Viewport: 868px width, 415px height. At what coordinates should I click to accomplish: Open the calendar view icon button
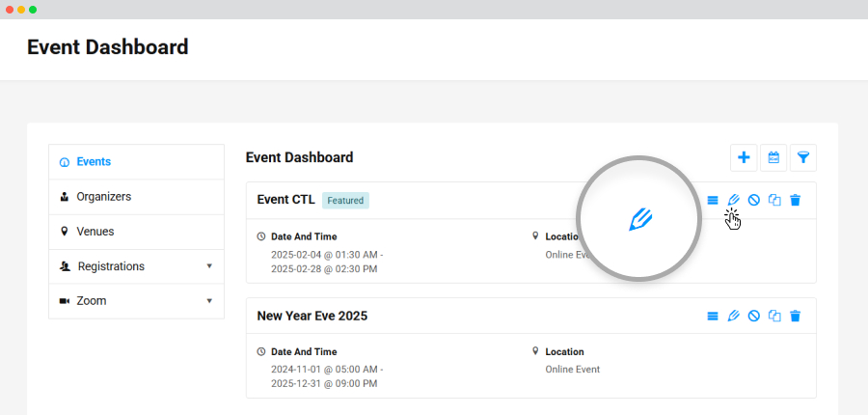click(x=773, y=158)
